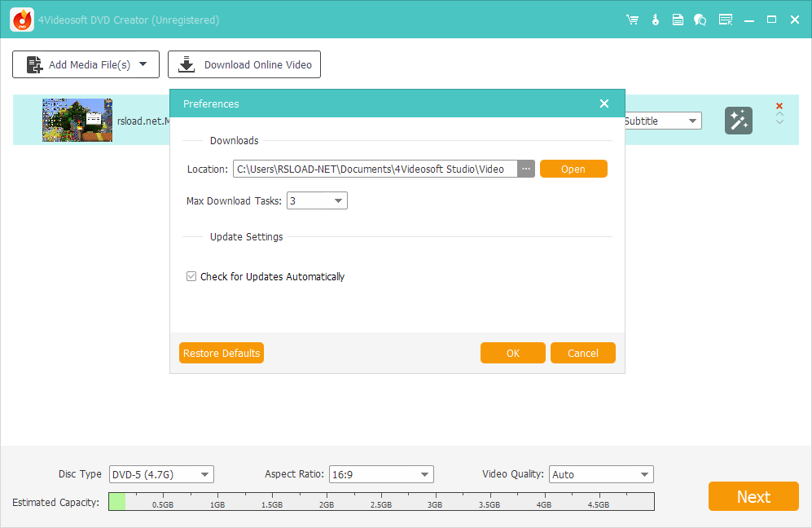Image resolution: width=812 pixels, height=528 pixels.
Task: Open the magic wand edit tool
Action: [739, 121]
